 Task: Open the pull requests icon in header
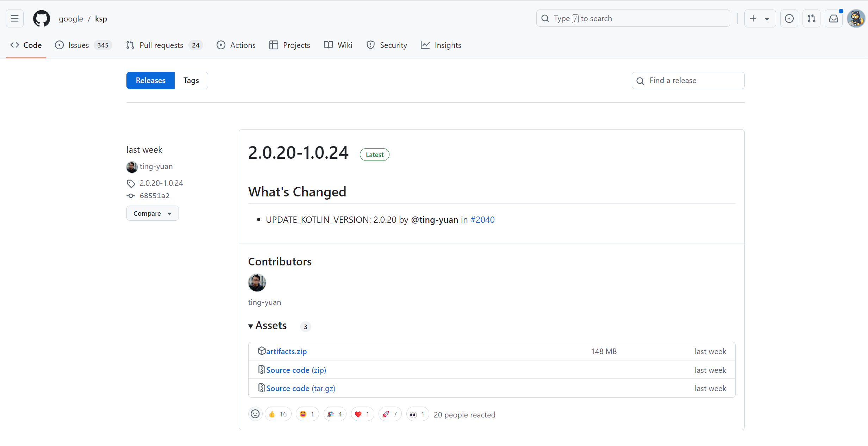coord(811,18)
